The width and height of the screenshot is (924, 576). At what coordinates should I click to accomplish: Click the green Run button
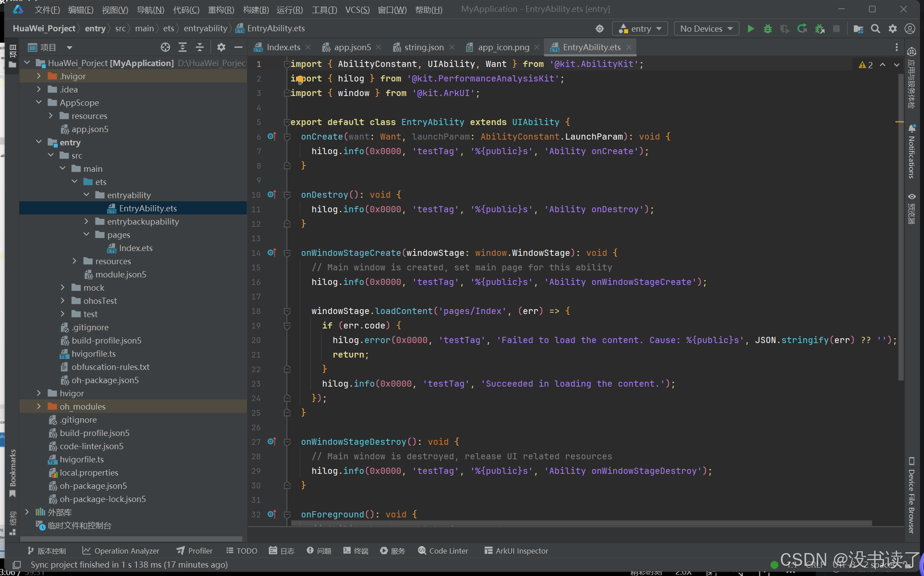pyautogui.click(x=751, y=29)
